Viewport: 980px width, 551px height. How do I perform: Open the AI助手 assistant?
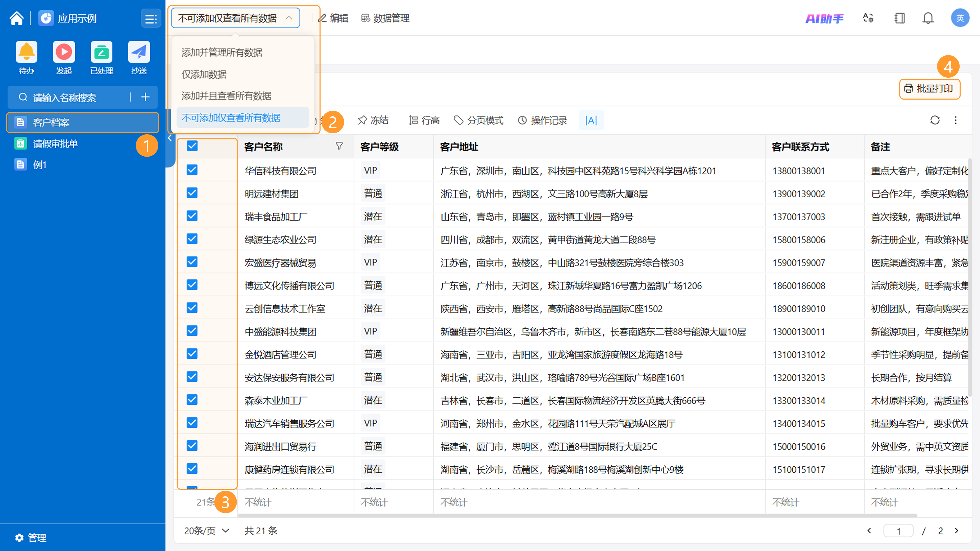point(824,18)
